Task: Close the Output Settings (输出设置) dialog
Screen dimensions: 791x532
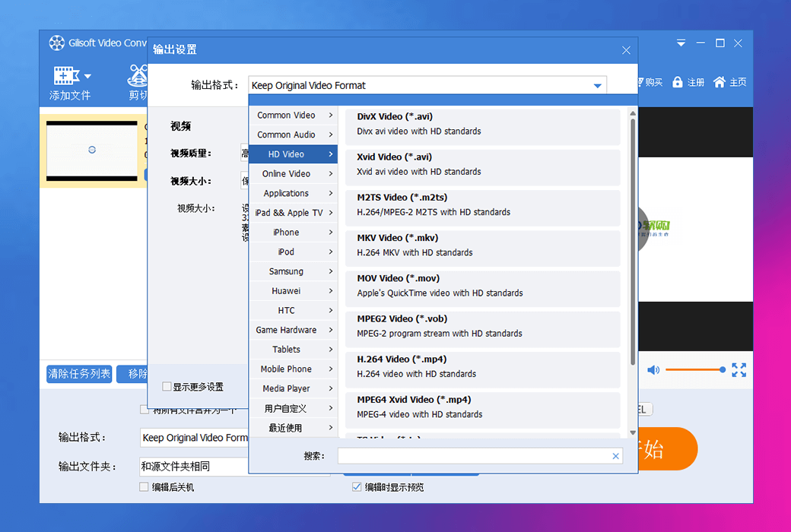Action: pos(626,50)
